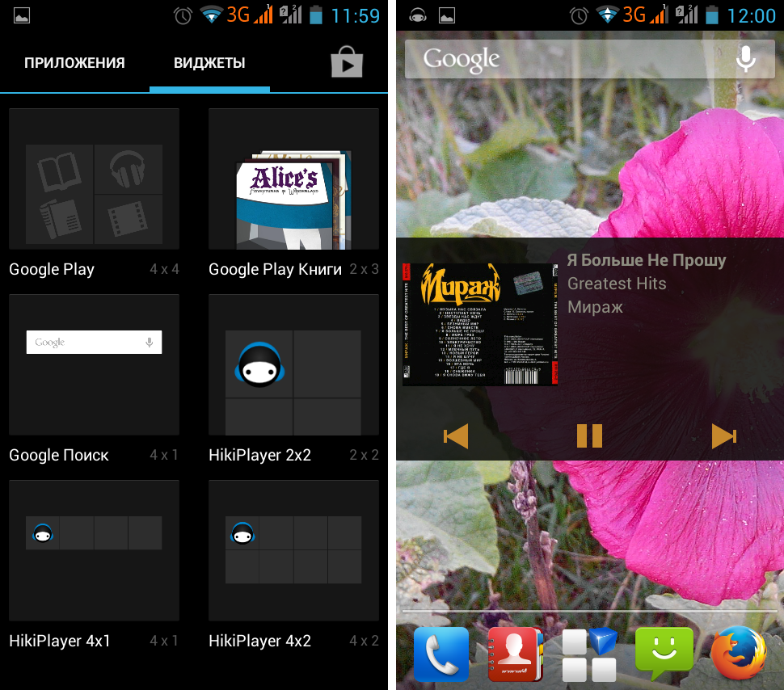This screenshot has width=784, height=690.
Task: Click the 'HikiPlayer 2x2' label
Action: pos(259,455)
